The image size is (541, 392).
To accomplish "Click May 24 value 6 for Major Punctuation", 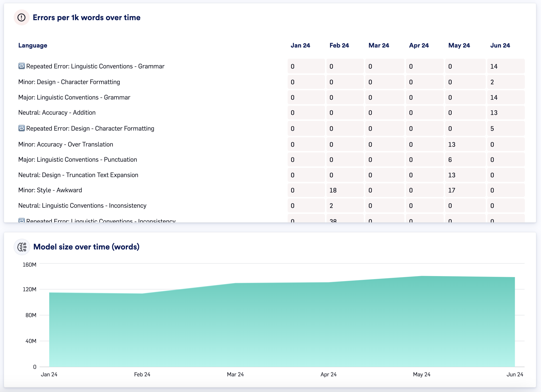I will 465,159.
